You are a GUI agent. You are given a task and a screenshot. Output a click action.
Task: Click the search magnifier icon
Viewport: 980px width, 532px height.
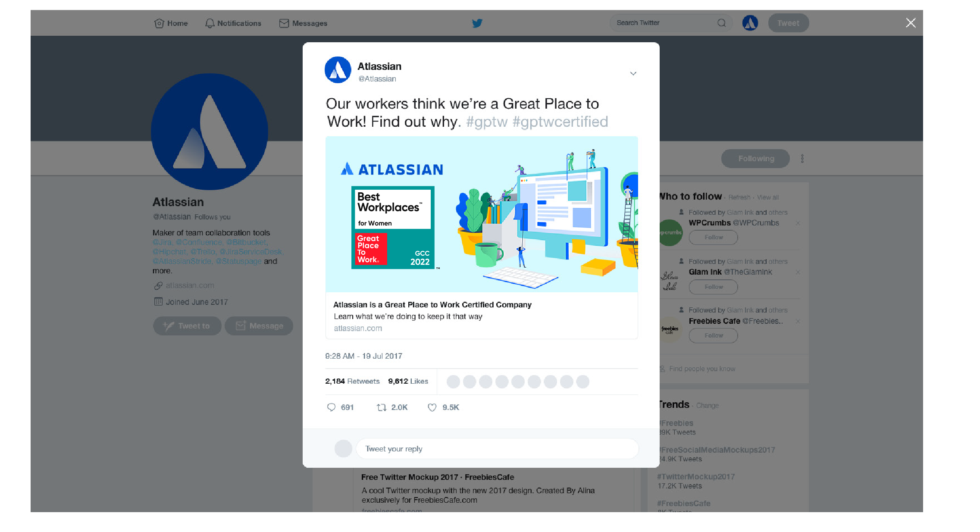pyautogui.click(x=721, y=23)
